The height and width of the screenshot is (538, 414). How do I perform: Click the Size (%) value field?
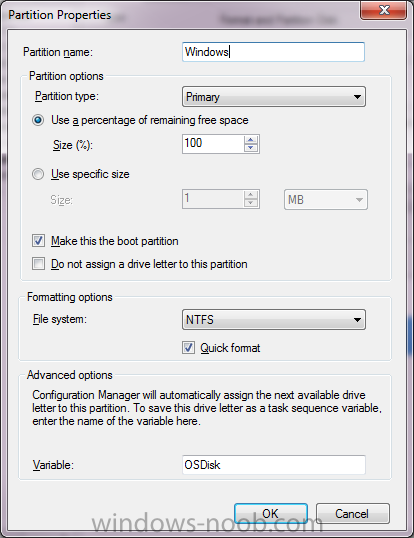click(x=213, y=144)
